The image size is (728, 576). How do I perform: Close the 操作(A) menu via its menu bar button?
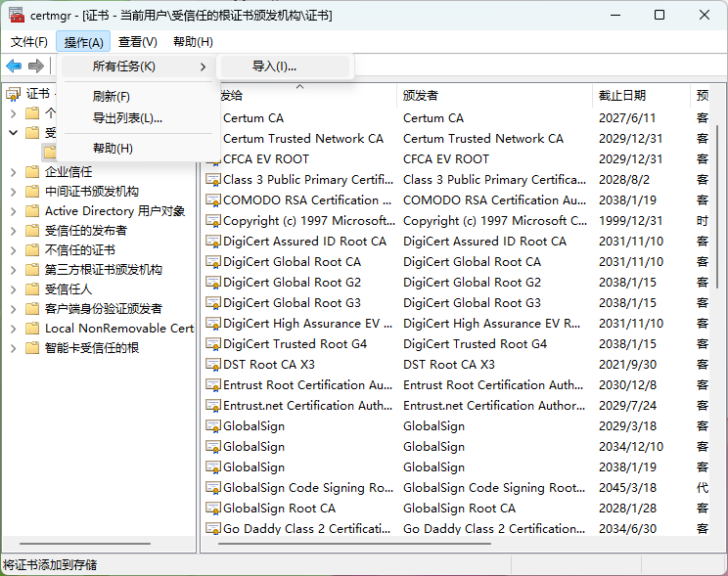pos(83,42)
